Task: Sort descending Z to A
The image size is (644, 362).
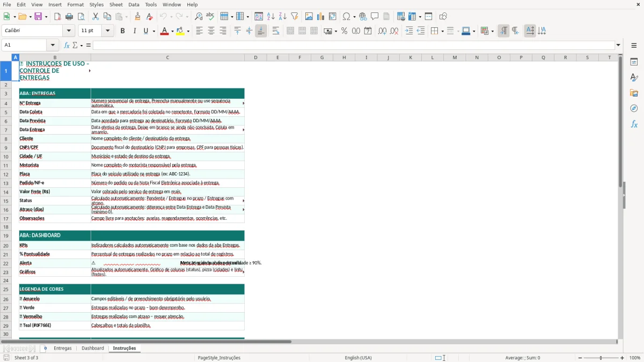Action: click(283, 17)
